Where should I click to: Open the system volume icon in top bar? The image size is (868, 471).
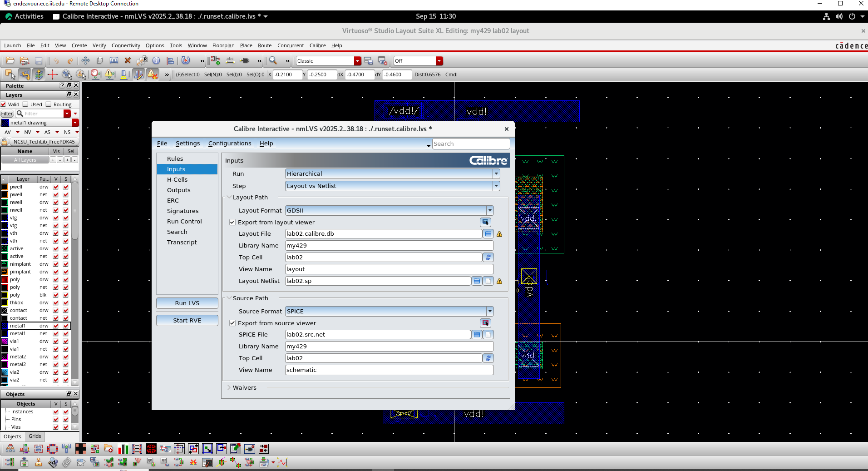(839, 16)
